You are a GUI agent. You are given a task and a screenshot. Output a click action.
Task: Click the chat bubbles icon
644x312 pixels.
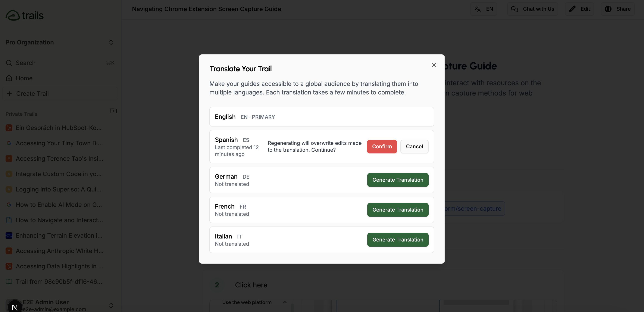click(x=514, y=9)
